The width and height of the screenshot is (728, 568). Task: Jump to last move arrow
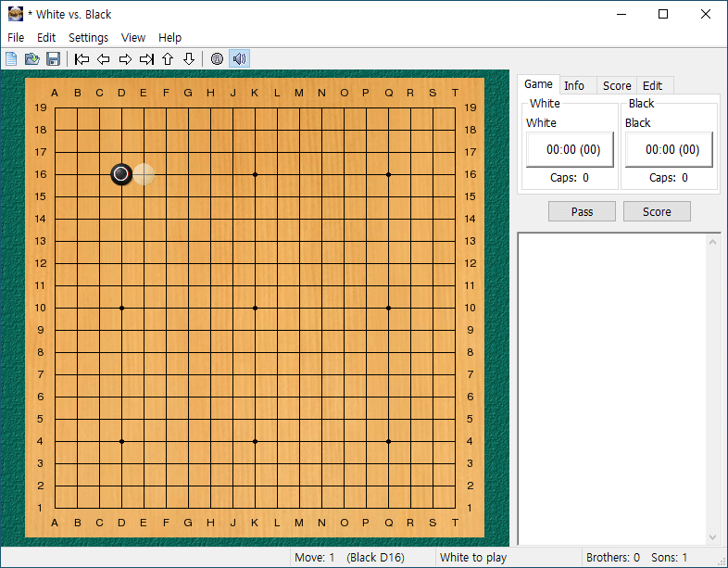(x=146, y=59)
